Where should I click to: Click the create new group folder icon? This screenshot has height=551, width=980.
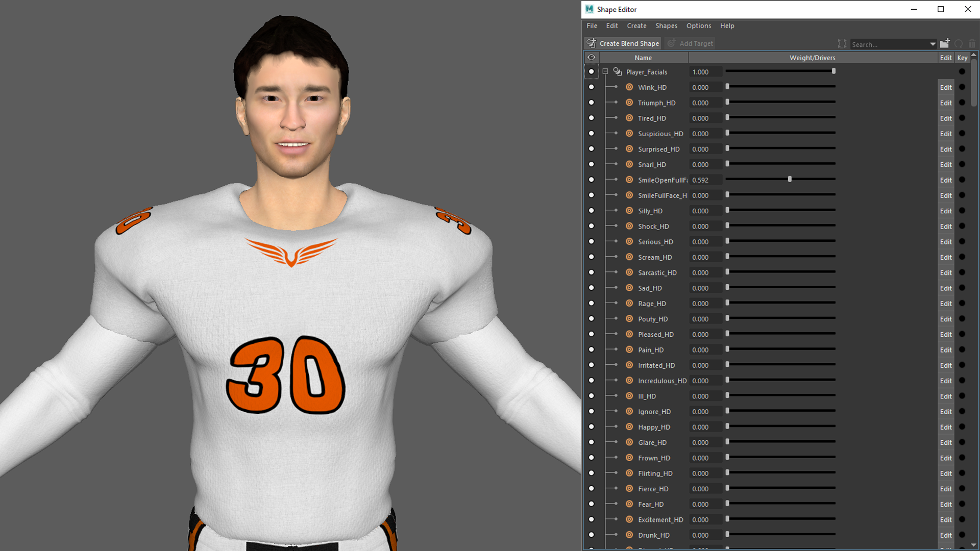945,43
